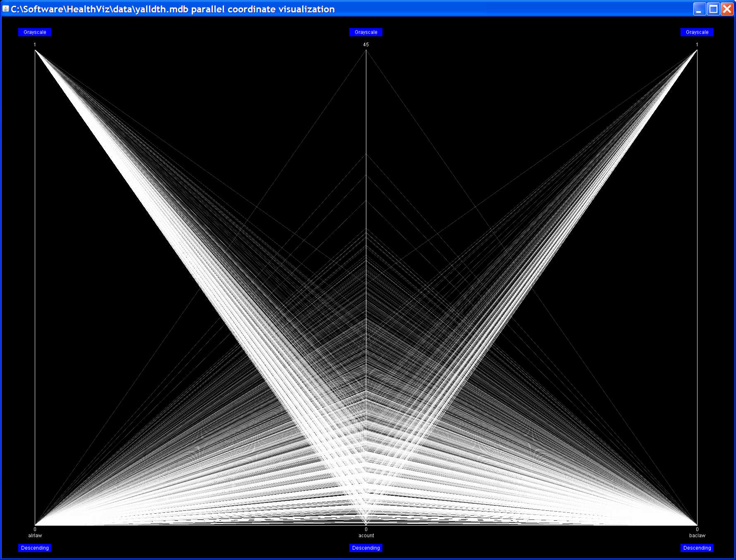Select the acount axis name label
Image resolution: width=736 pixels, height=560 pixels.
(366, 536)
